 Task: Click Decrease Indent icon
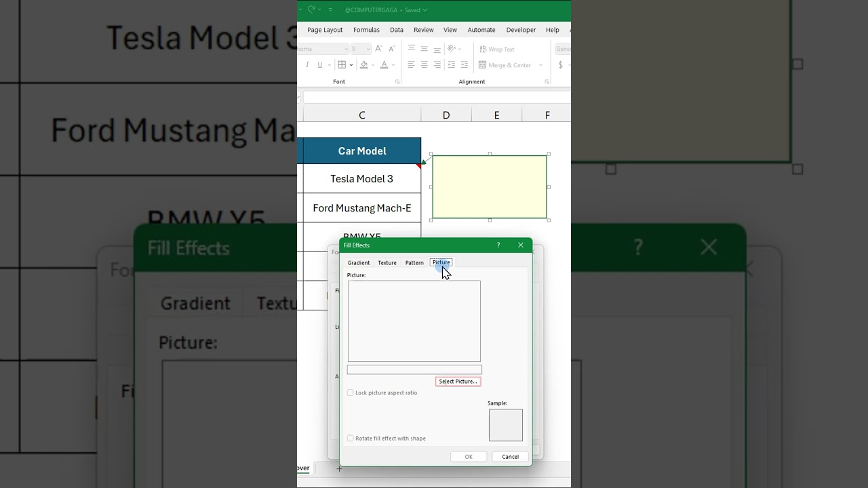tap(452, 65)
